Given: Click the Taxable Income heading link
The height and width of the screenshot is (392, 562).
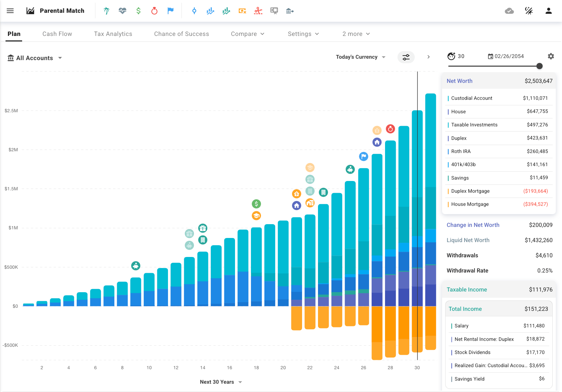Looking at the screenshot, I should pos(467,289).
